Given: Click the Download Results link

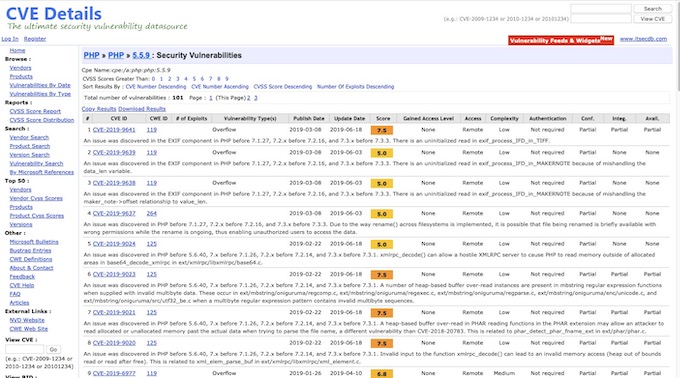Looking at the screenshot, I should point(142,109).
